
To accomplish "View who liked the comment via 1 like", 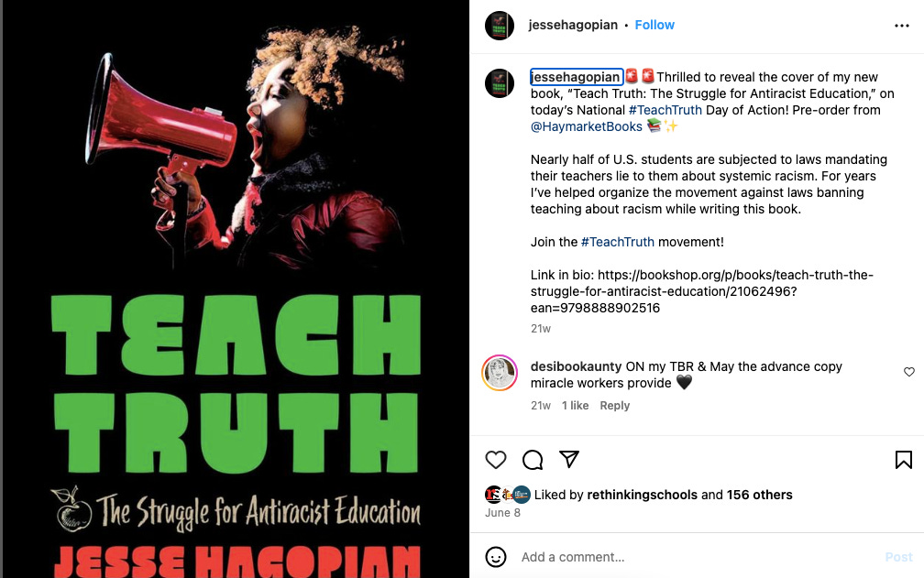I will pos(575,406).
